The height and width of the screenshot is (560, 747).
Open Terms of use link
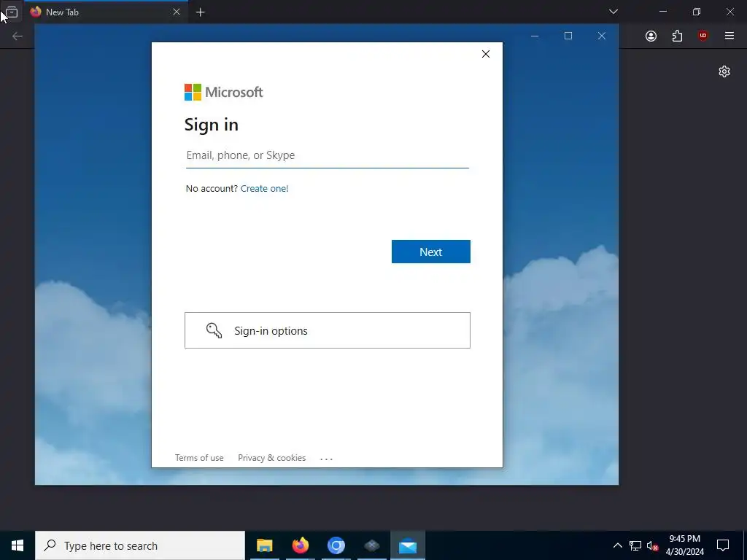(x=199, y=458)
